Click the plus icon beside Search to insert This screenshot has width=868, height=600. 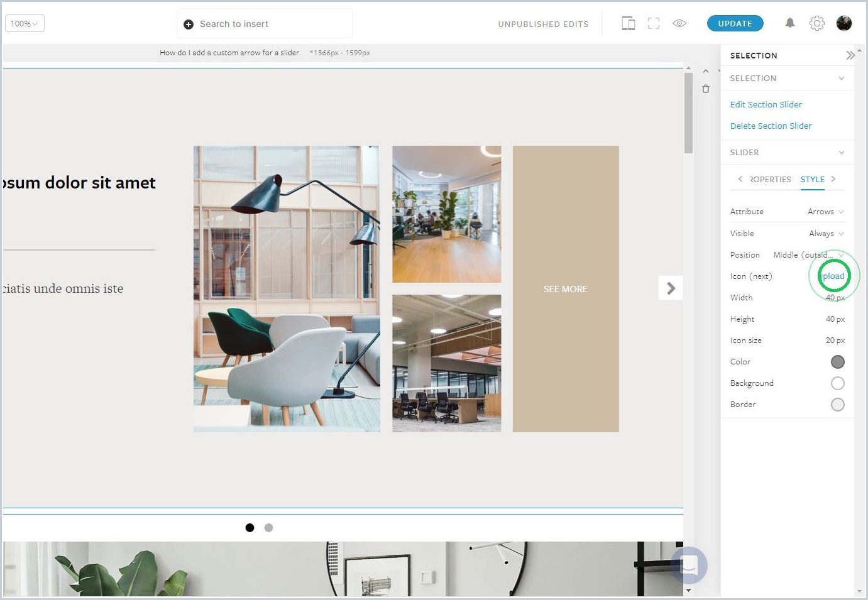click(189, 24)
